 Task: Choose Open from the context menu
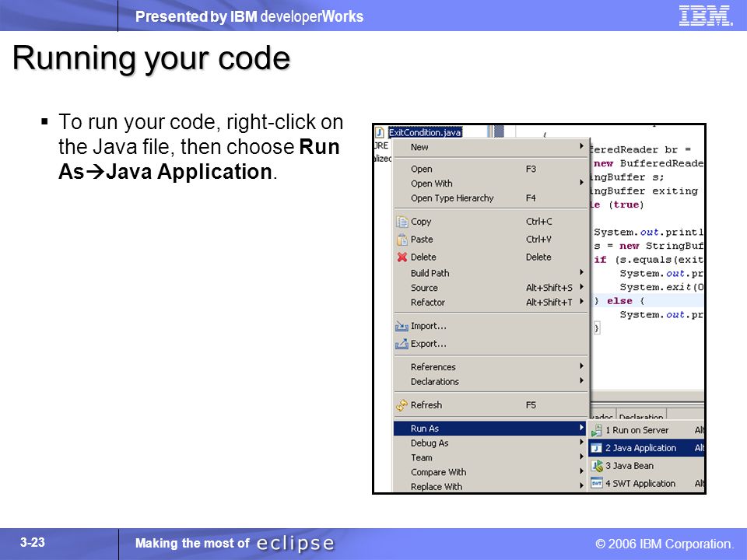tap(491, 169)
